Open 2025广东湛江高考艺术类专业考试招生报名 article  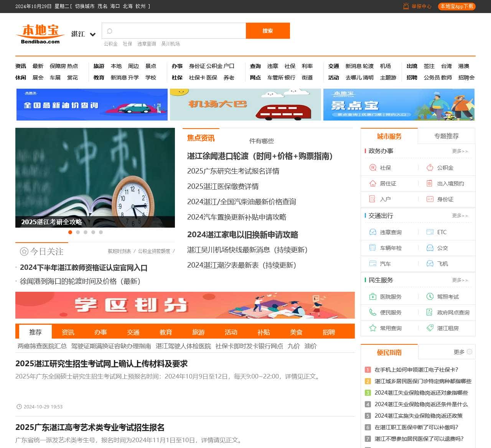[90, 427]
